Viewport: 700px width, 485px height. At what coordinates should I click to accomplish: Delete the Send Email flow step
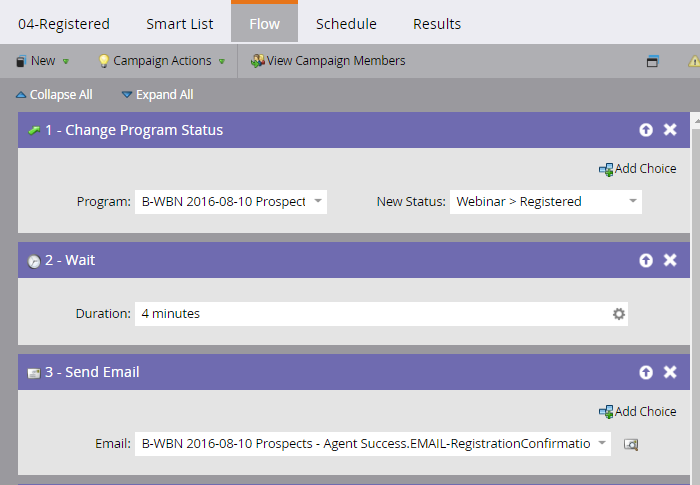point(670,372)
